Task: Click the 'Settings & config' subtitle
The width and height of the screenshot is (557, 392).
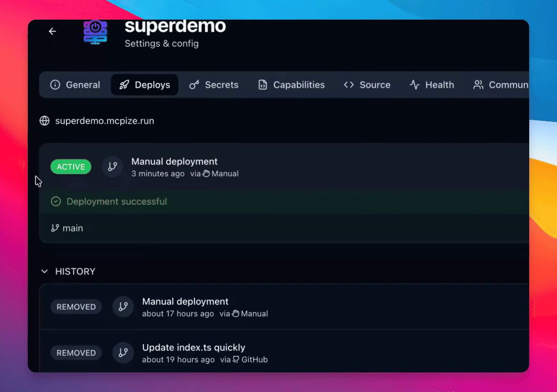Action: (x=162, y=44)
